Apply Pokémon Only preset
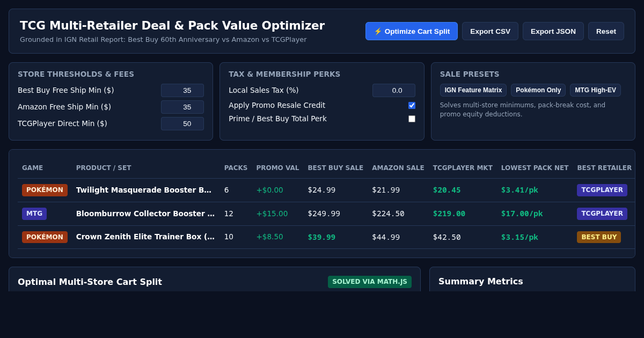Screen dimensions: 644x338 click(x=538, y=90)
